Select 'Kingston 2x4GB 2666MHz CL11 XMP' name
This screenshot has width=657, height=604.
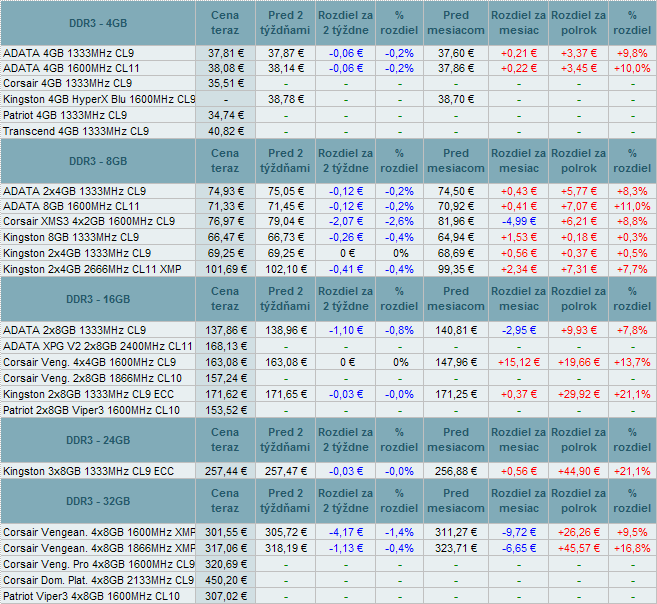coord(92,269)
